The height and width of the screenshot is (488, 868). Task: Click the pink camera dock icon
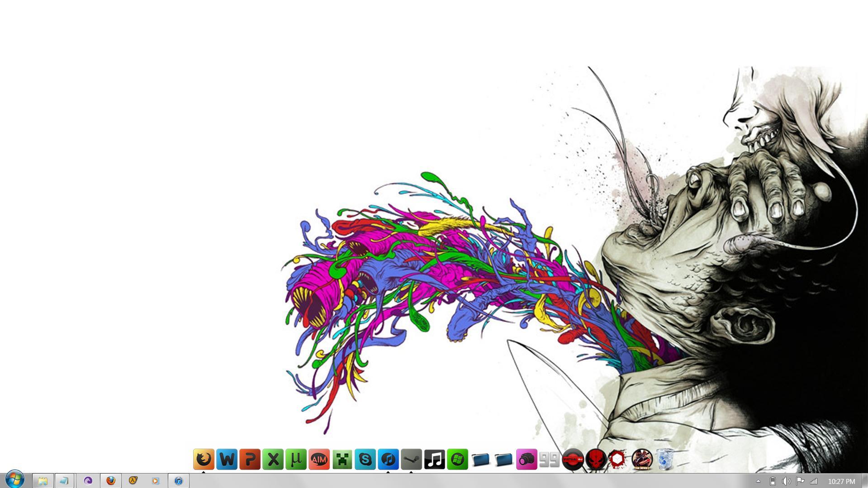(526, 460)
